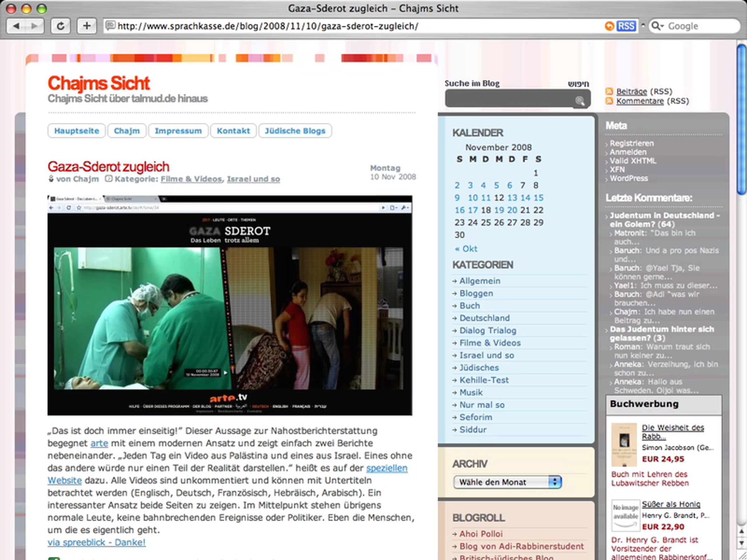
Task: Open the Jüdische Blogs navigation tab
Action: 295,131
